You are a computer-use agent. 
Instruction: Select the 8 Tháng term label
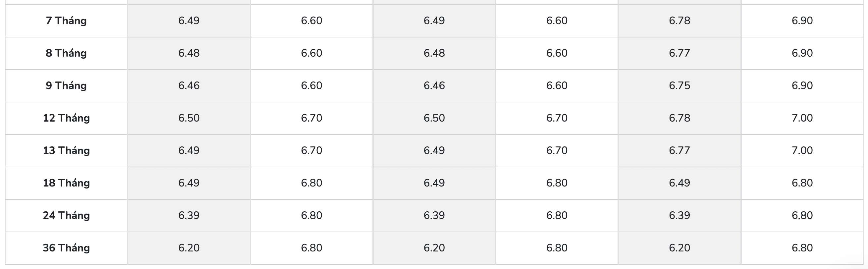coord(66,53)
